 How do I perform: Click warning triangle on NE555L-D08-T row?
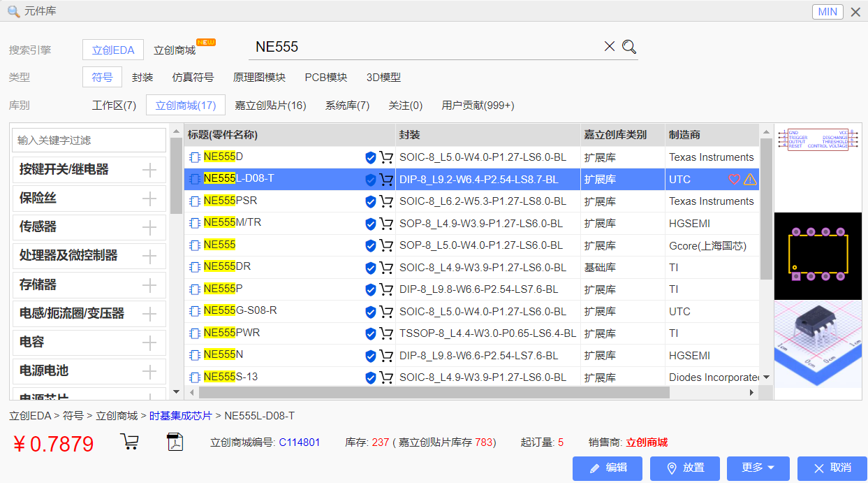coord(750,180)
